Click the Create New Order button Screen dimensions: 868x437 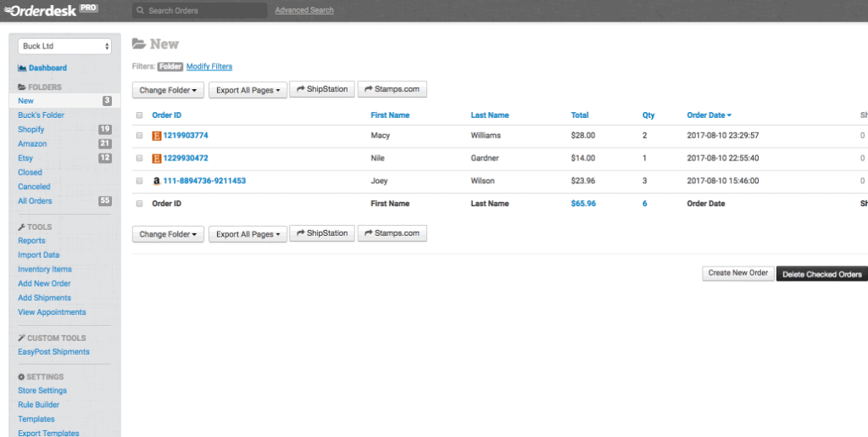point(737,273)
